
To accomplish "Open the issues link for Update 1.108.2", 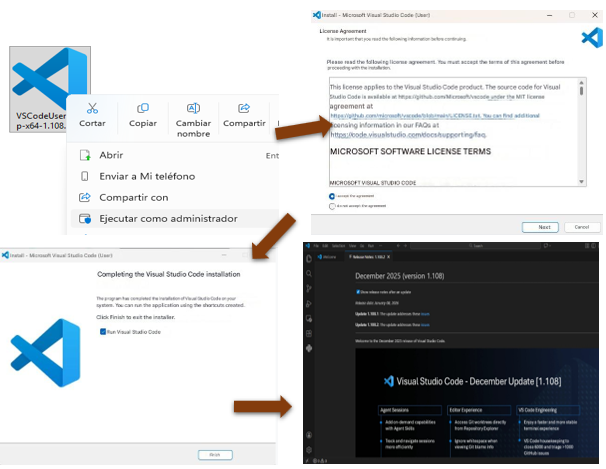I will click(425, 325).
